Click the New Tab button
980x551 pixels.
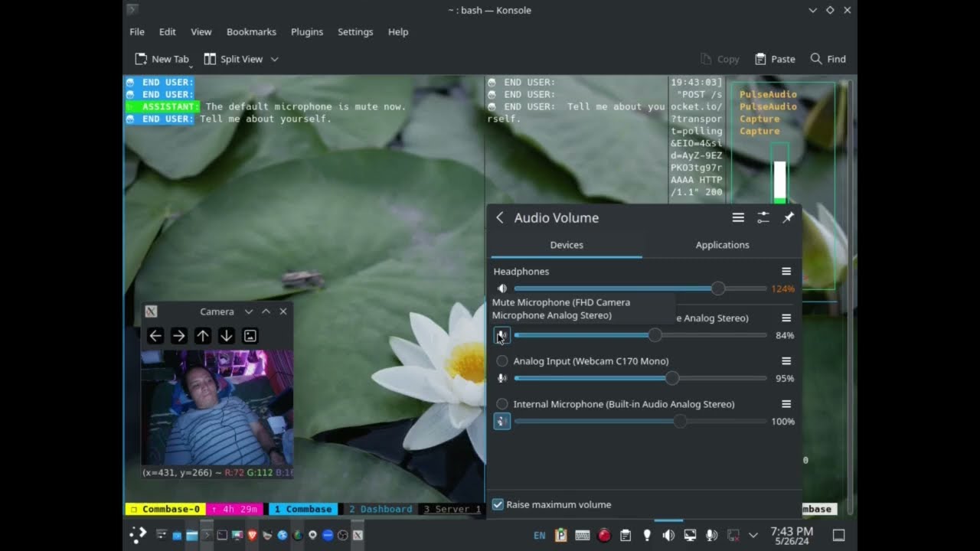[x=162, y=59]
